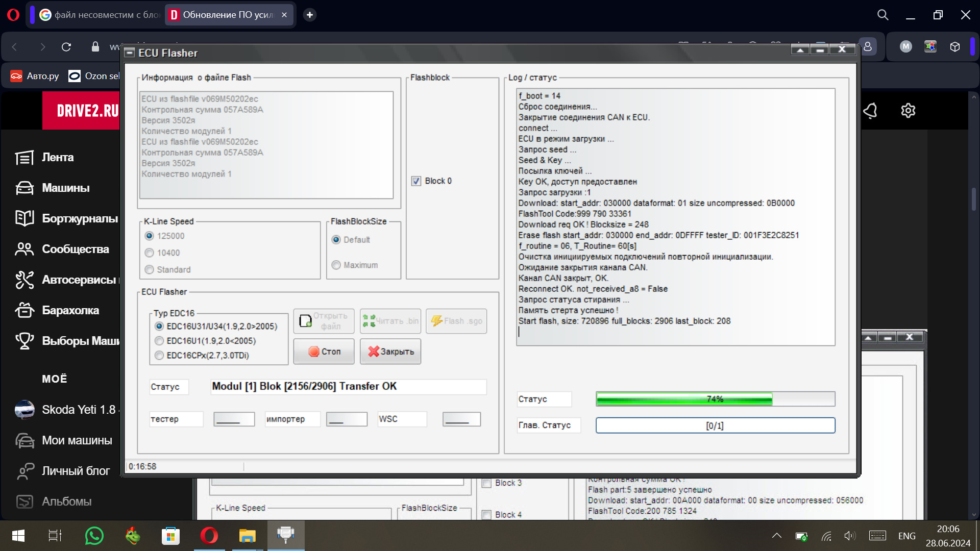This screenshot has height=551, width=980.
Task: Click the Открыть файл open-file button
Action: point(324,321)
